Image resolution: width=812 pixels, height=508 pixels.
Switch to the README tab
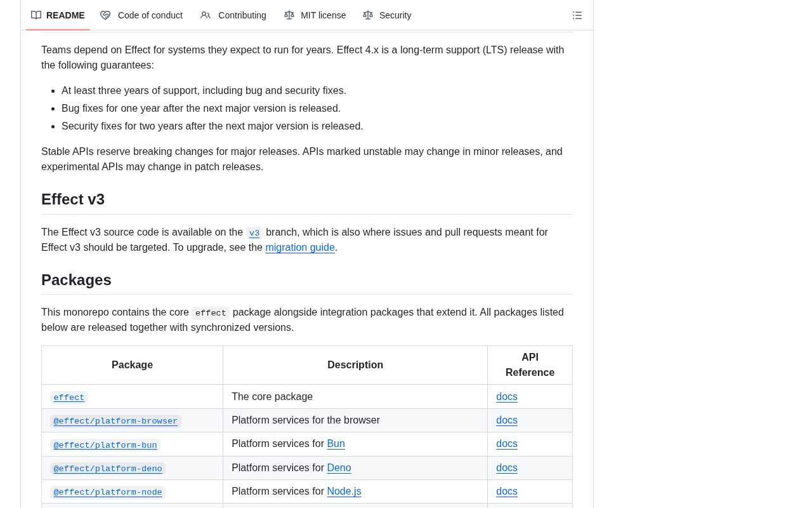coord(58,15)
